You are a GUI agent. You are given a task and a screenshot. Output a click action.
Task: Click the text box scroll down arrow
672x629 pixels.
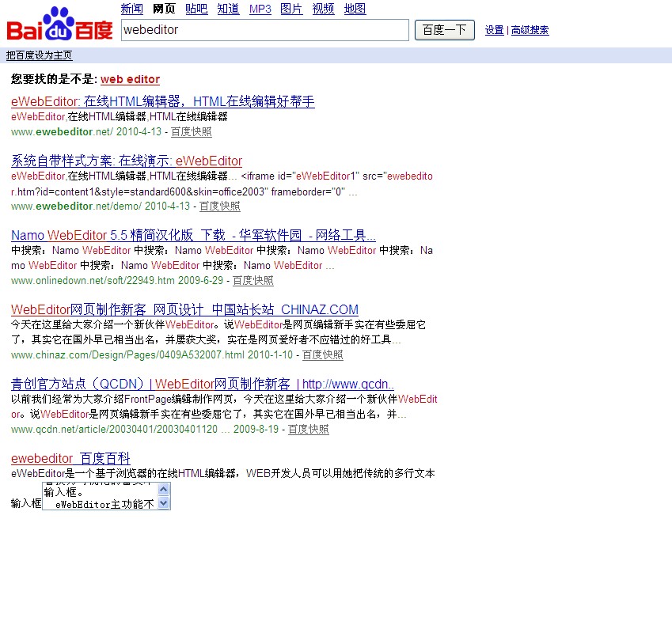(163, 502)
